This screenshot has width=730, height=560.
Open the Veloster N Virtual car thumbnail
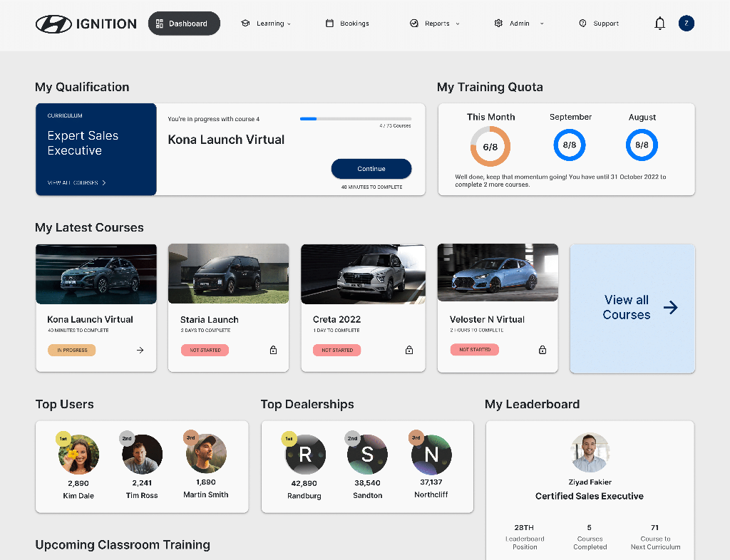pos(498,273)
